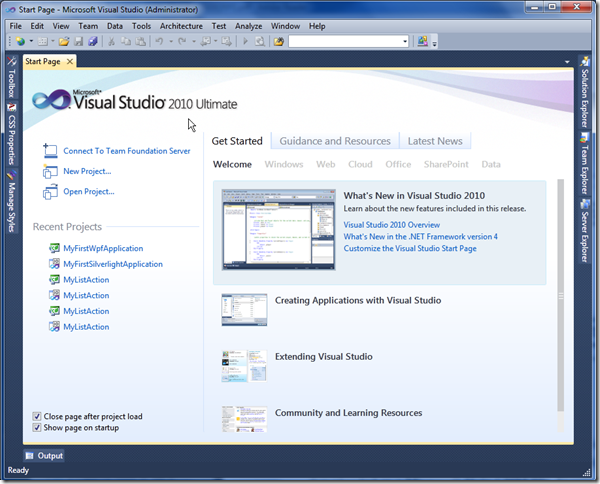Click the Extending Visual Studio thumbnail
Image resolution: width=600 pixels, height=484 pixels.
point(244,366)
